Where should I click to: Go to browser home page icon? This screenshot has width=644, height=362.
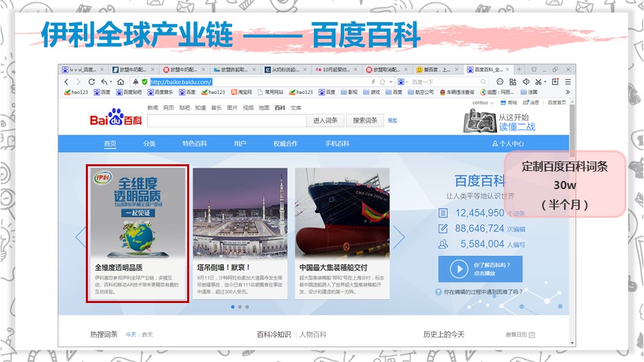(121, 82)
